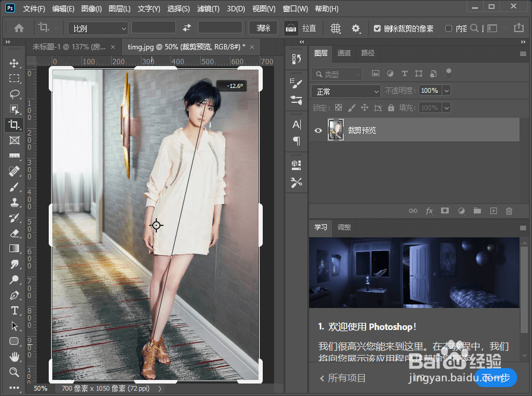Select the History Brush tool
This screenshot has width=532, height=396.
14,218
